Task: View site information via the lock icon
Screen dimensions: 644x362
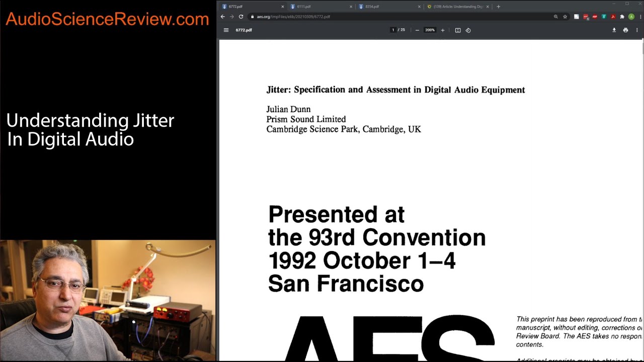Action: click(253, 17)
